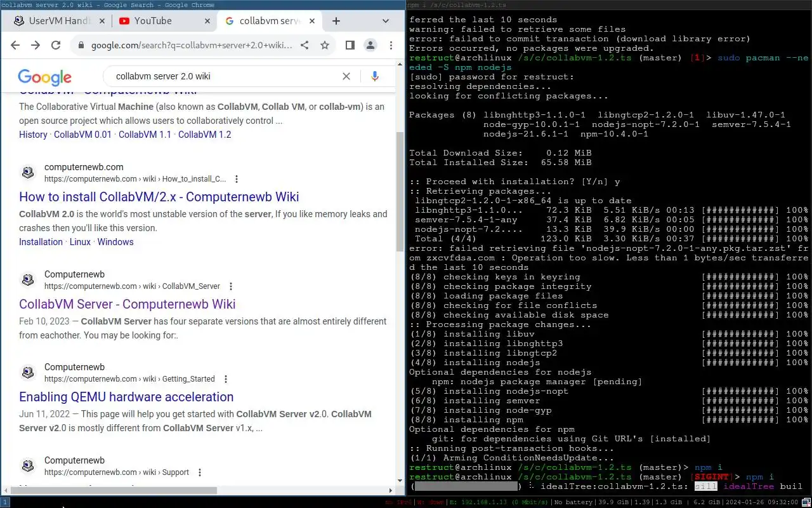
Task: Close the UserVM Handbook tab
Action: click(103, 21)
